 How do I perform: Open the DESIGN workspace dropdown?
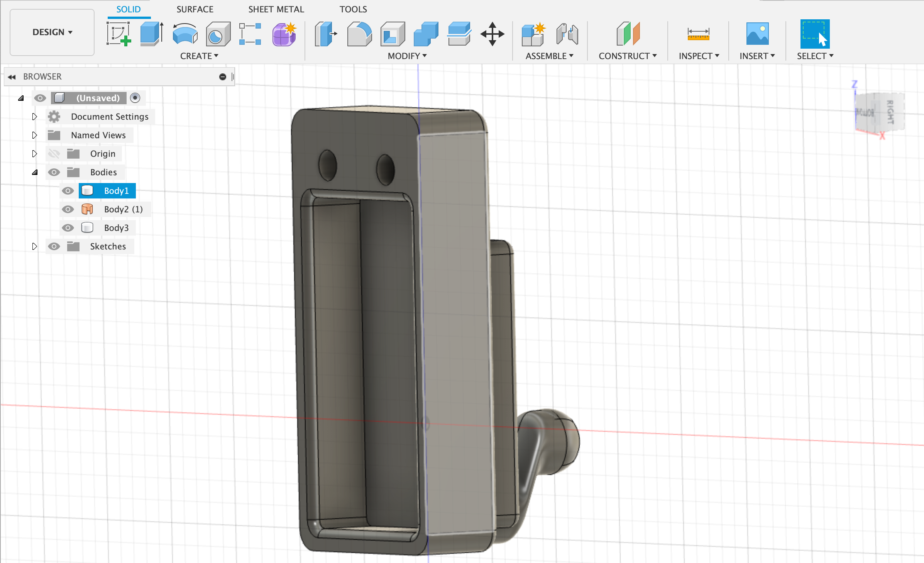(51, 32)
